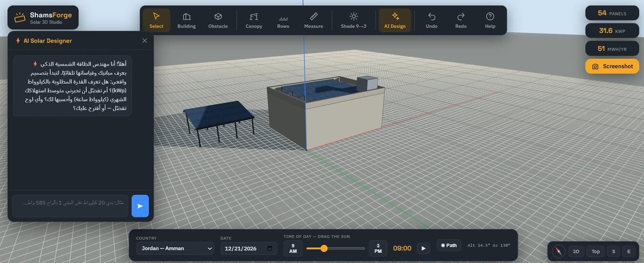Click the Arabic welcome message bubble

click(72, 86)
